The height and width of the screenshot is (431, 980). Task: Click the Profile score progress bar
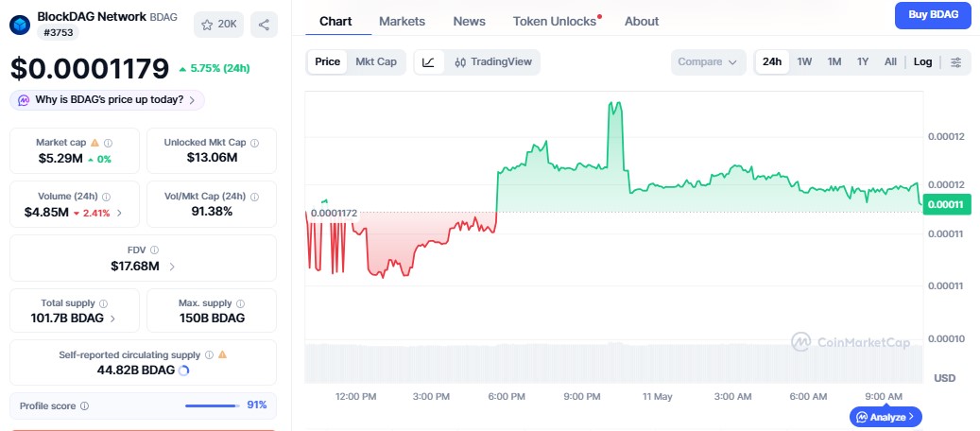pyautogui.click(x=213, y=406)
